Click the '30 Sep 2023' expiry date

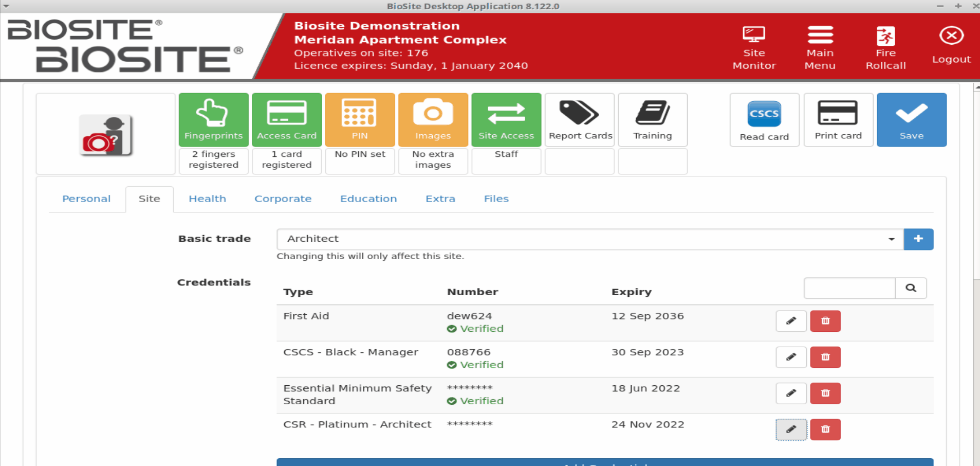(648, 352)
